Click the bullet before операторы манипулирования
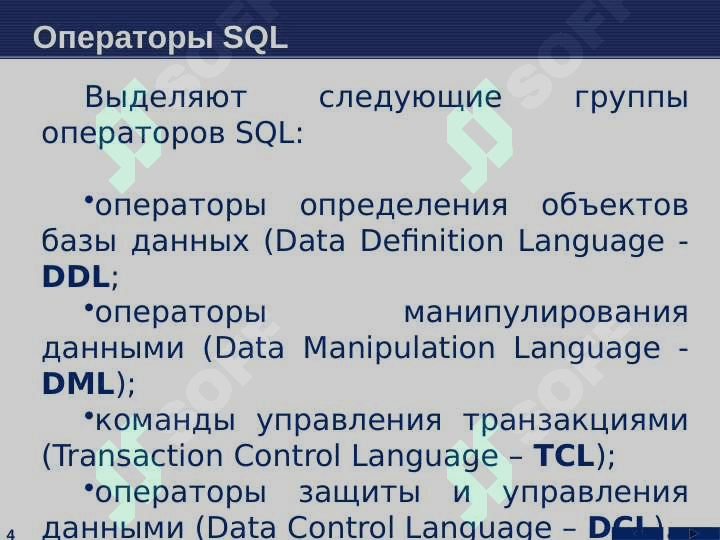 pos(89,309)
